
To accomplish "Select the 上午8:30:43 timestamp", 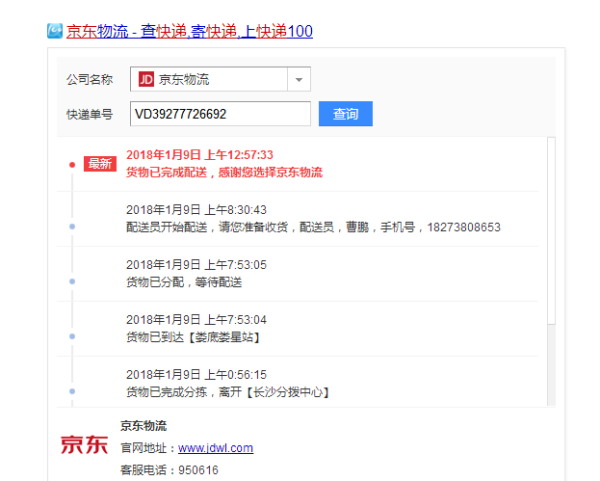I will pyautogui.click(x=196, y=210).
